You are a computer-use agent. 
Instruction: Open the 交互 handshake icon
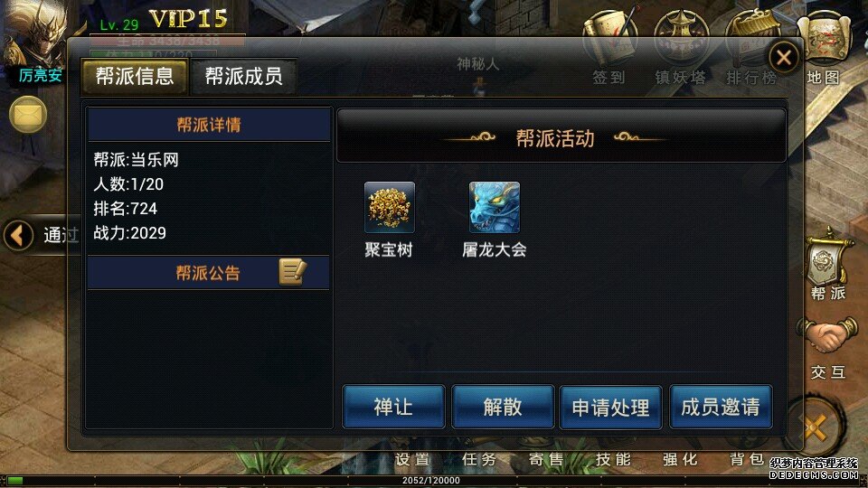coord(827,336)
